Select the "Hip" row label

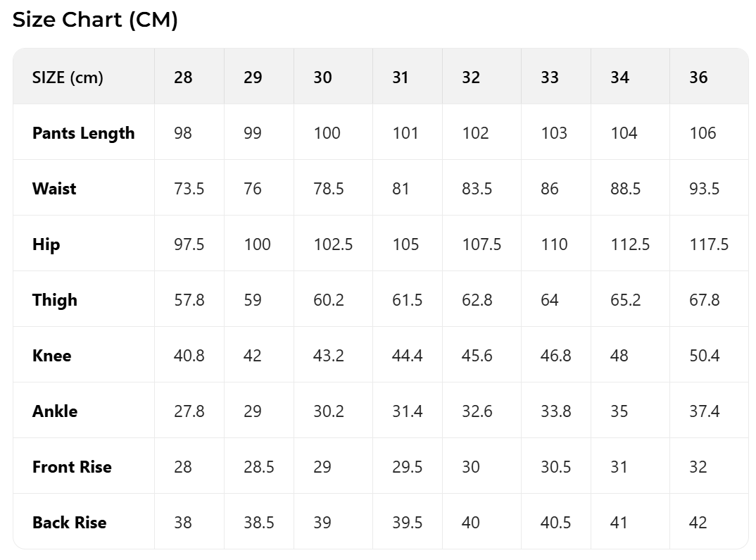[x=46, y=244]
